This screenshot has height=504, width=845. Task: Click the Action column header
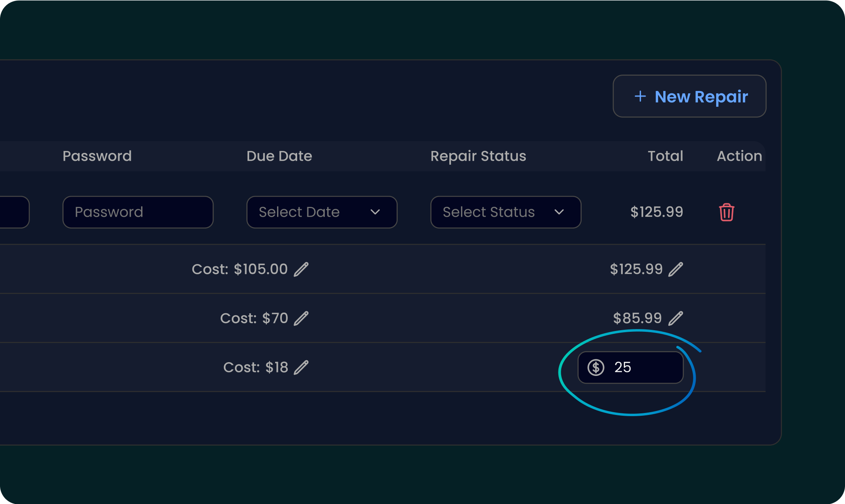(739, 156)
